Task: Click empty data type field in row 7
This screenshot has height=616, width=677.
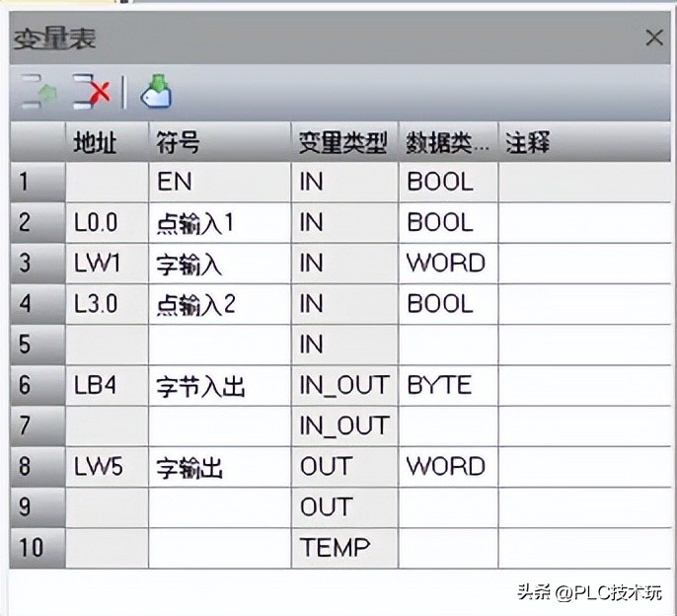Action: click(448, 425)
